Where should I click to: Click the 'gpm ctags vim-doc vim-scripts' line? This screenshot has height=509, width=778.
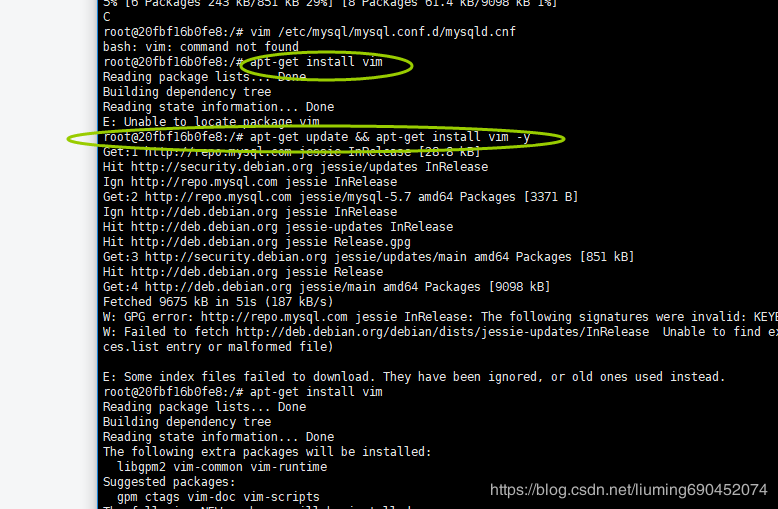point(218,497)
